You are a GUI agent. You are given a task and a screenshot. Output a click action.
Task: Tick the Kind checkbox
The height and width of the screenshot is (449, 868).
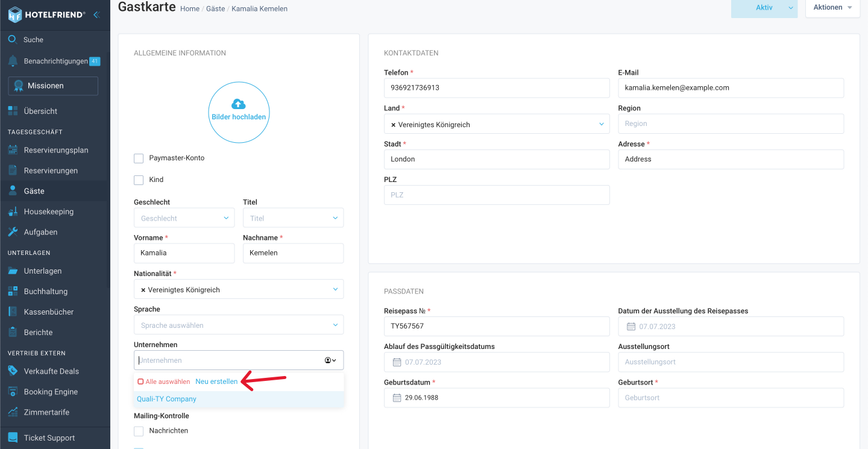click(139, 180)
